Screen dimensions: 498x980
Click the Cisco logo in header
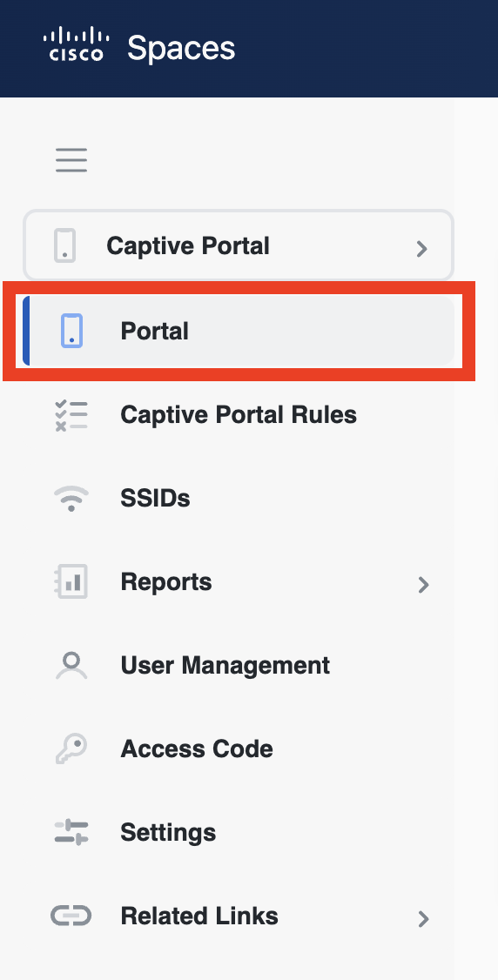(77, 44)
